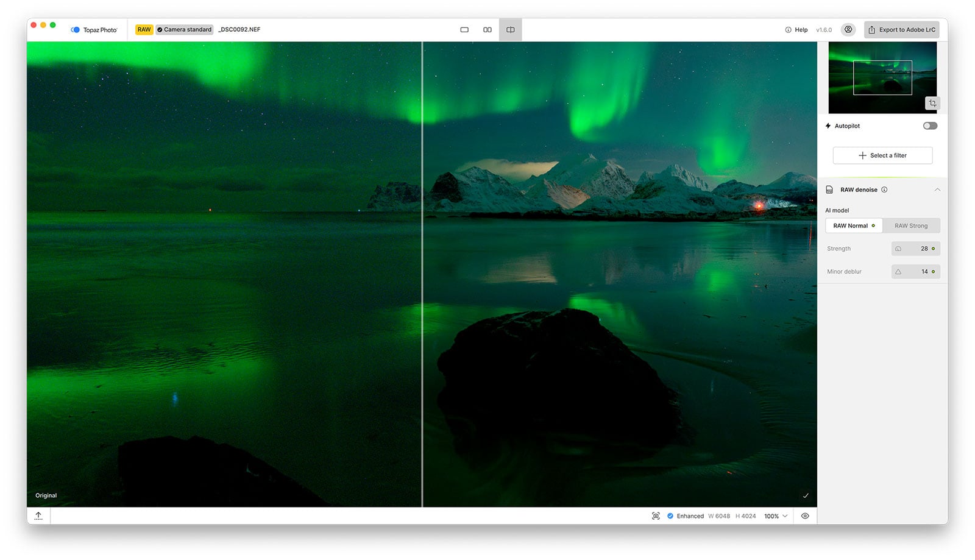Screen dimensions: 975x560
Task: Click the H 4024 height readout
Action: [x=745, y=516]
